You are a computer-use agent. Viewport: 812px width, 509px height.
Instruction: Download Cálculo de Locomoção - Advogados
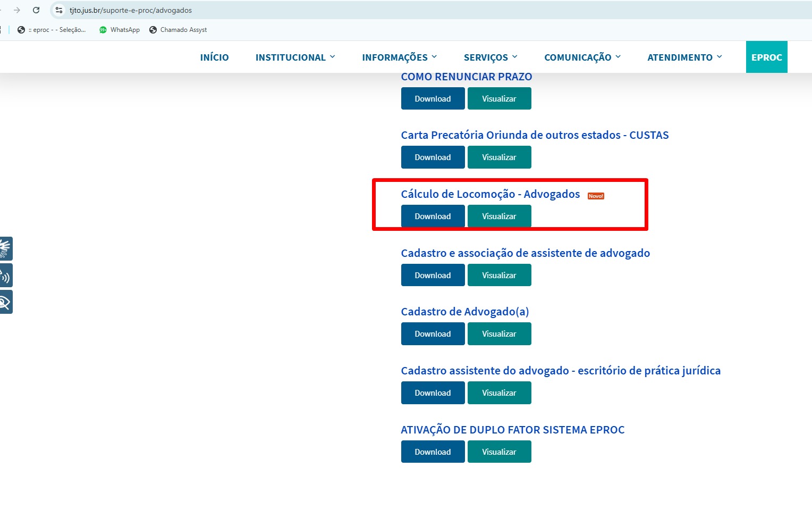(x=433, y=216)
